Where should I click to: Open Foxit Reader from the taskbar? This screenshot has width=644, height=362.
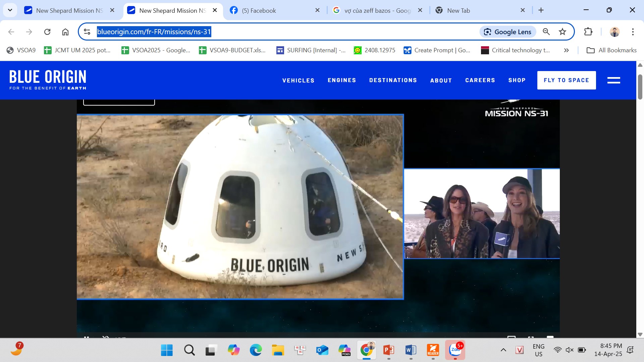[x=433, y=350]
